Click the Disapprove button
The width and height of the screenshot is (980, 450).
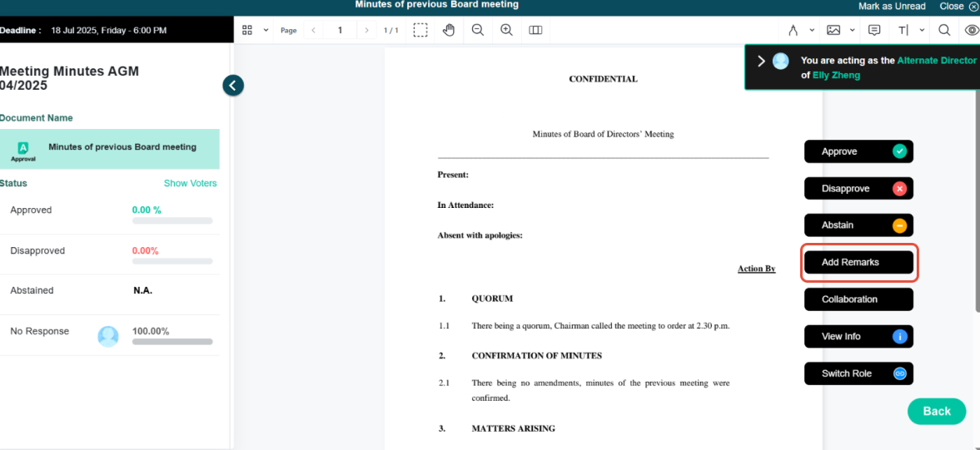pos(858,189)
